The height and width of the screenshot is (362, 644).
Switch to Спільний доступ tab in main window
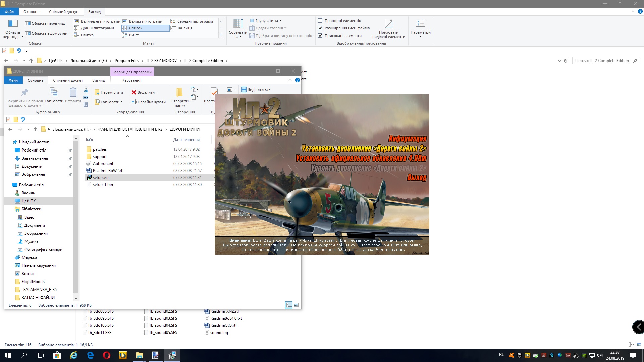pyautogui.click(x=64, y=12)
